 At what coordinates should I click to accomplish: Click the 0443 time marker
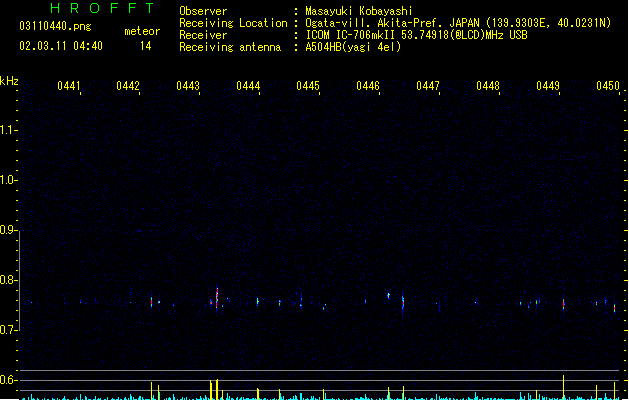(188, 86)
